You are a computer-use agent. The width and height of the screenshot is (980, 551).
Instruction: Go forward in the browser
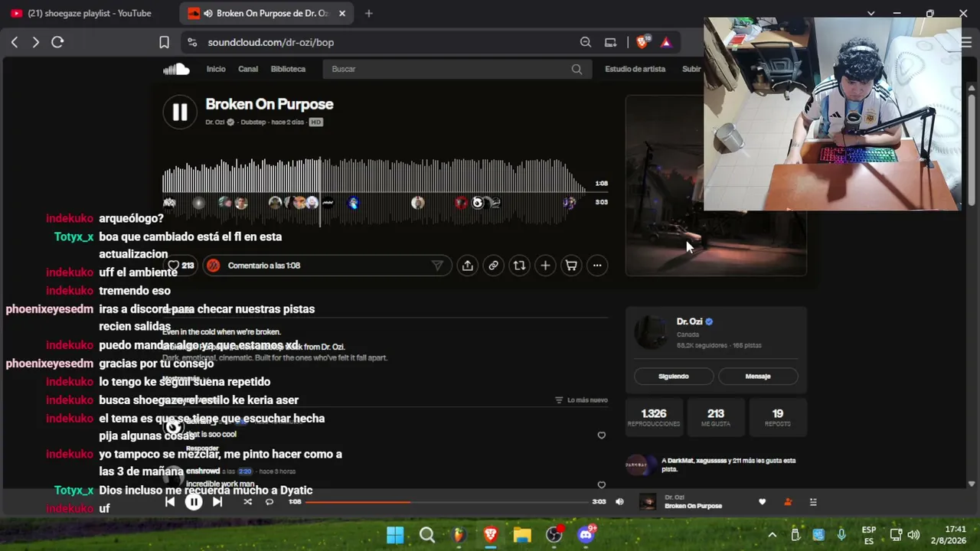(35, 42)
